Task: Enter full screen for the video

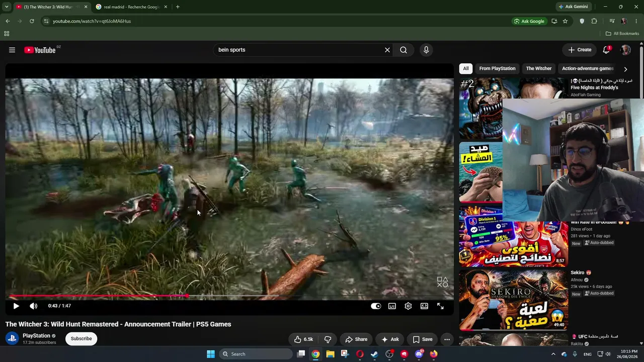Action: pos(440,306)
